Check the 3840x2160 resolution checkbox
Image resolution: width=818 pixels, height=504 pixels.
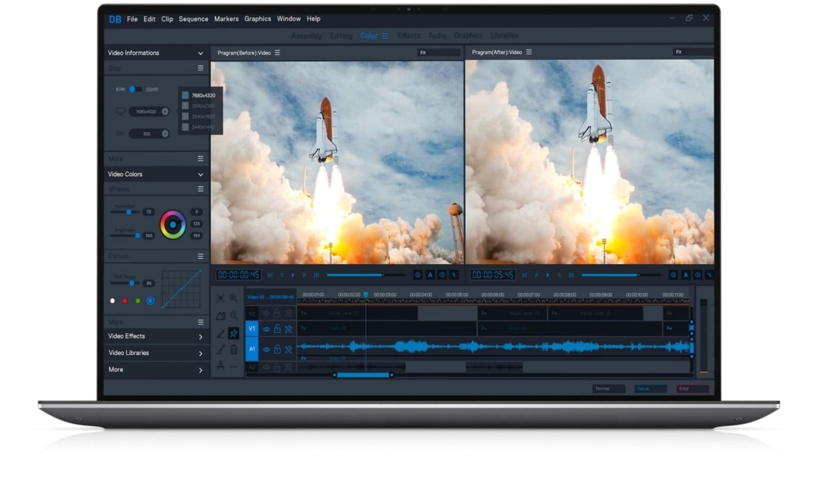[185, 106]
